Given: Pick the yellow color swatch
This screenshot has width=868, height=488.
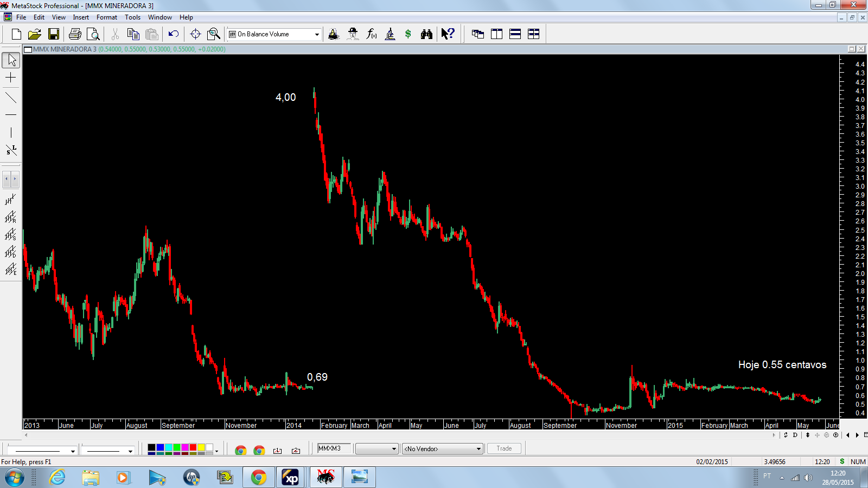Looking at the screenshot, I should point(201,447).
